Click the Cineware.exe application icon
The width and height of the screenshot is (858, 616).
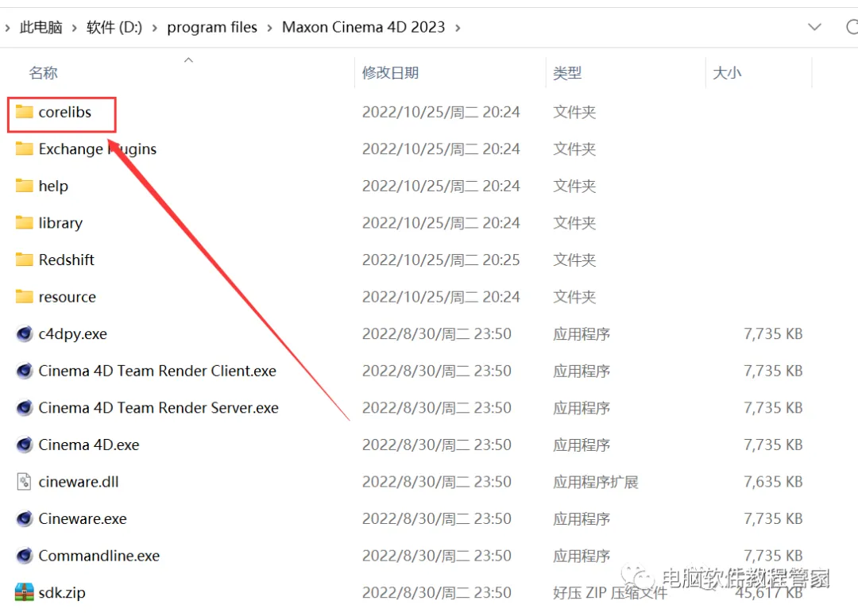point(24,518)
